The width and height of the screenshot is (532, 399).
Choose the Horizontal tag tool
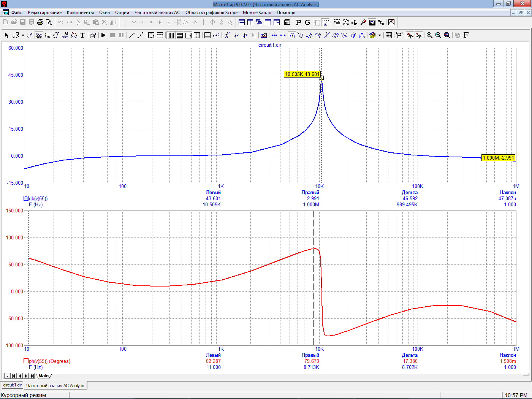47,35
